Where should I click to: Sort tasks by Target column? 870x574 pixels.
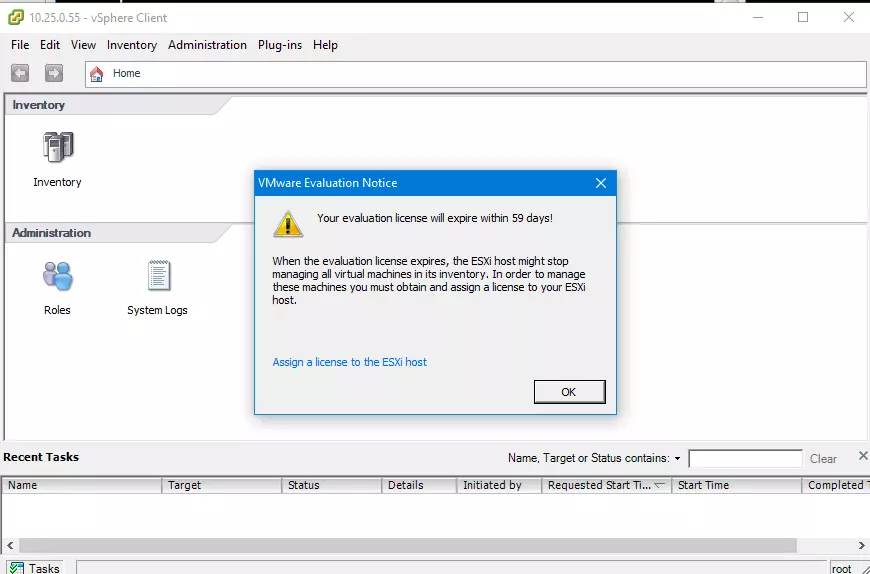[222, 485]
